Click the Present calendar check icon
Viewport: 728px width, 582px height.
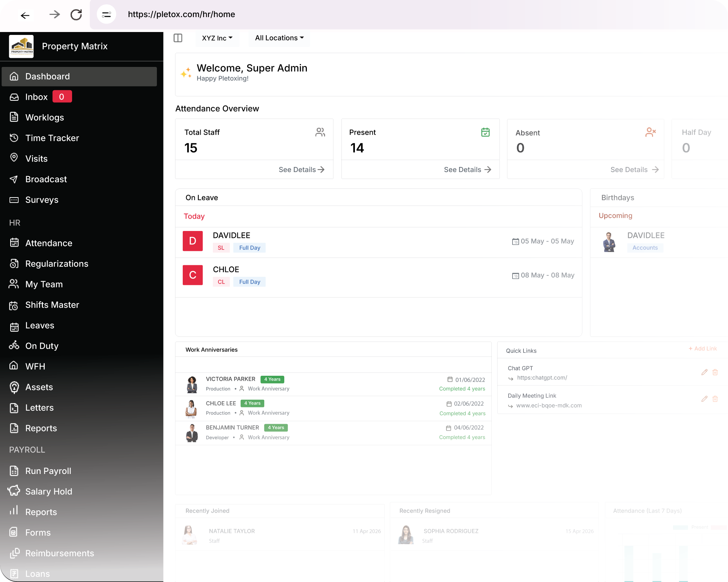(x=485, y=132)
